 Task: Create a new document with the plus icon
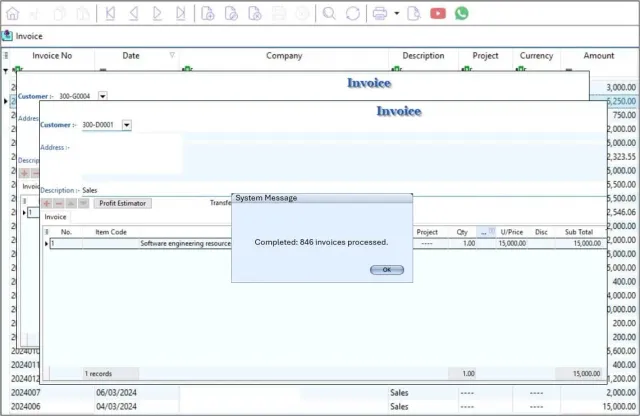point(208,13)
